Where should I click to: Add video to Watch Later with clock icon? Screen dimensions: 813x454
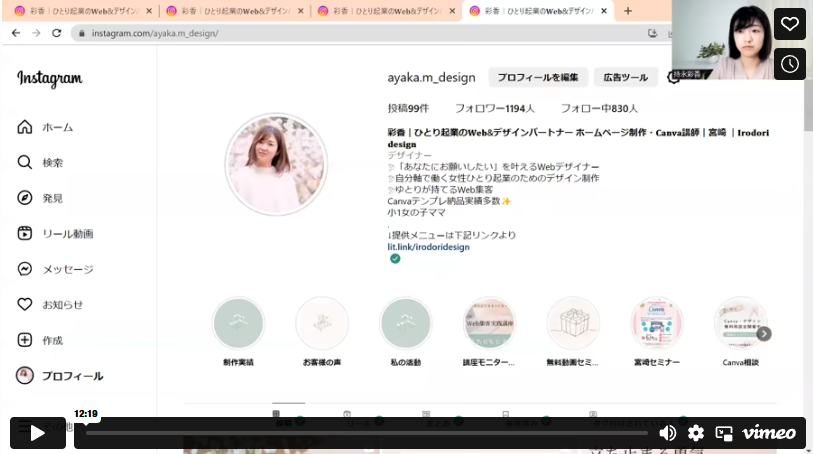click(x=789, y=64)
